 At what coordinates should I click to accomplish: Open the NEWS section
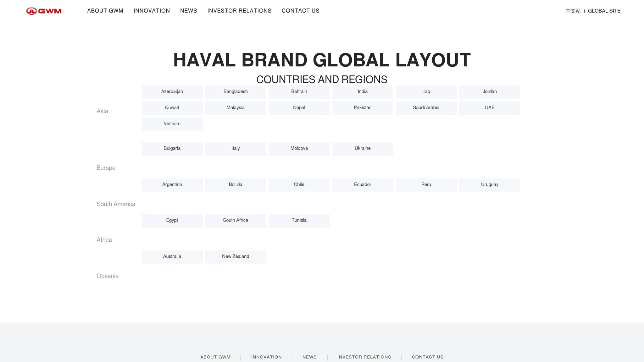tap(188, 11)
